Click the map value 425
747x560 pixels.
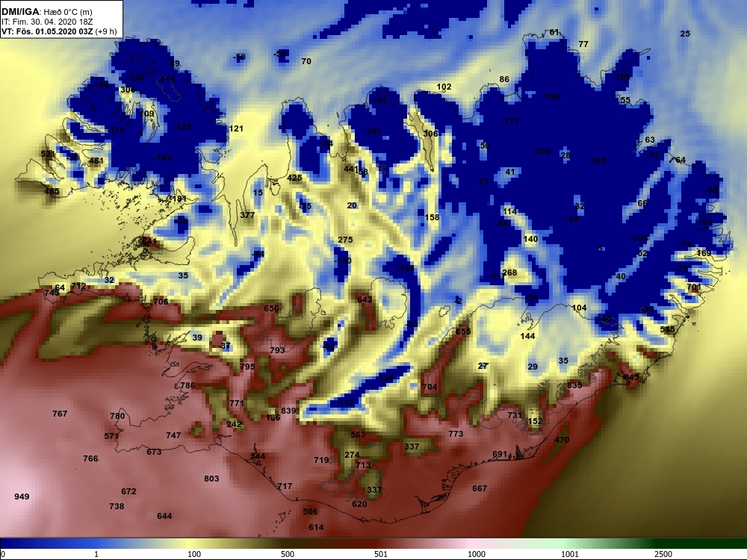tap(295, 178)
